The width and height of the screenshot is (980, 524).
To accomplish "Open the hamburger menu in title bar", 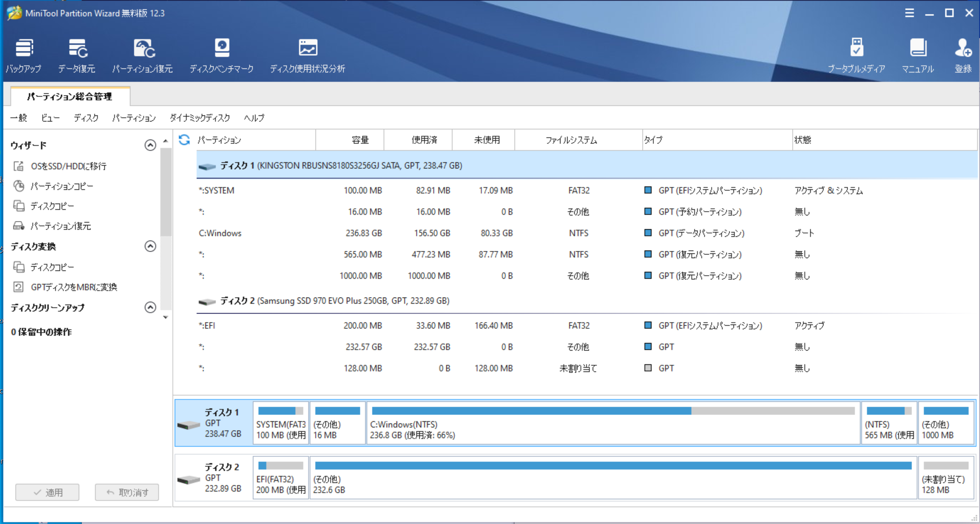I will click(x=909, y=13).
